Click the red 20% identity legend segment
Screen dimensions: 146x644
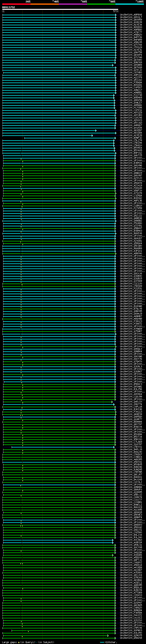point(16,4)
